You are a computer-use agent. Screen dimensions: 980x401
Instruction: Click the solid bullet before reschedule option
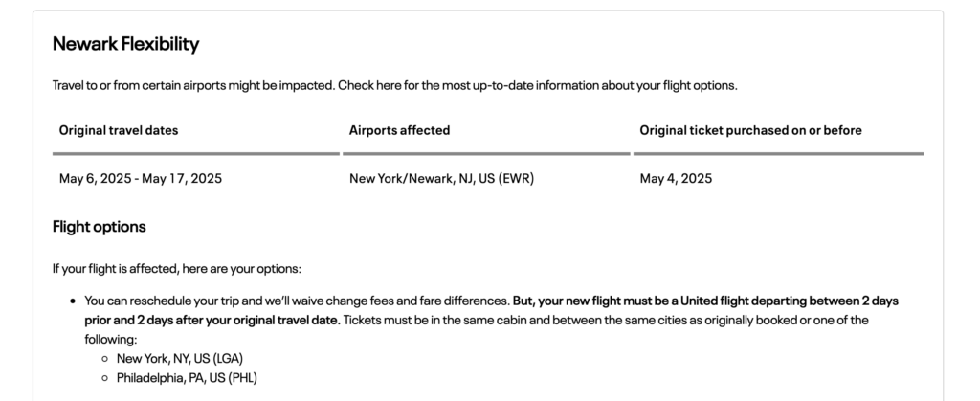tap(73, 301)
